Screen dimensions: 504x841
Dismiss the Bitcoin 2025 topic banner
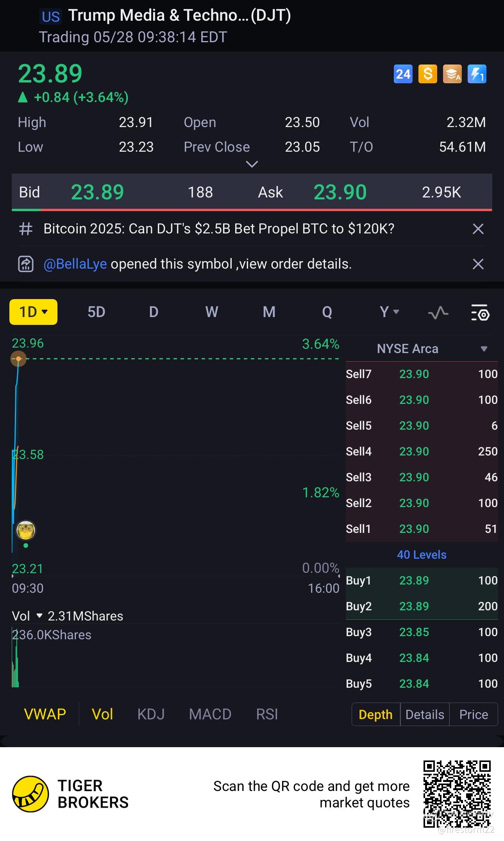tap(478, 229)
